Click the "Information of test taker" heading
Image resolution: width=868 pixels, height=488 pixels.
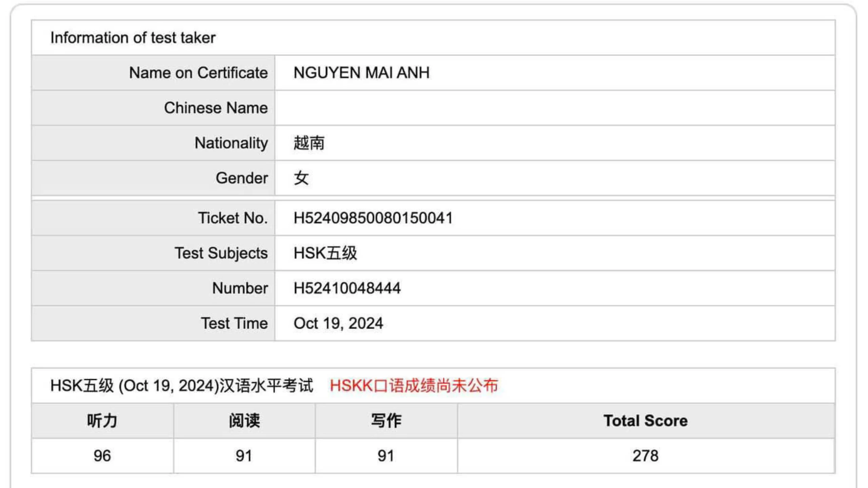133,38
